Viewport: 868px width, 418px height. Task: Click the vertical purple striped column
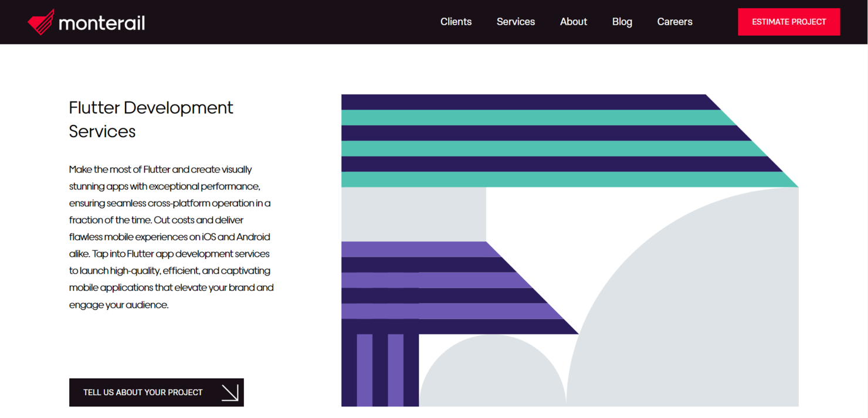379,369
